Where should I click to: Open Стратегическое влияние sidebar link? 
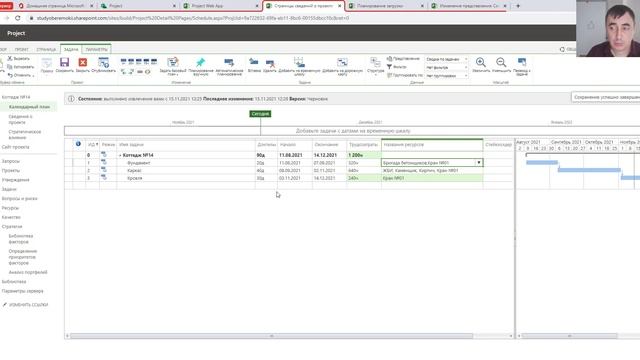tap(24, 135)
